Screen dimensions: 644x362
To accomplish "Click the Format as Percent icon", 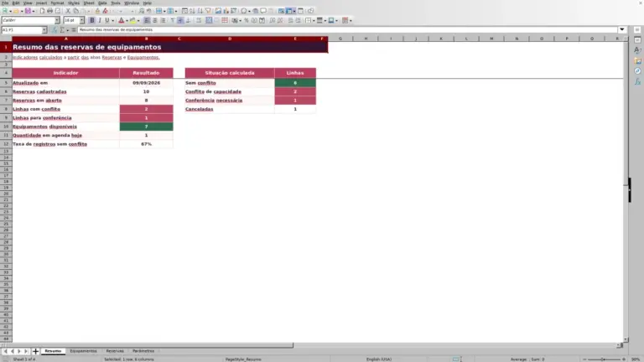I will 247,20.
